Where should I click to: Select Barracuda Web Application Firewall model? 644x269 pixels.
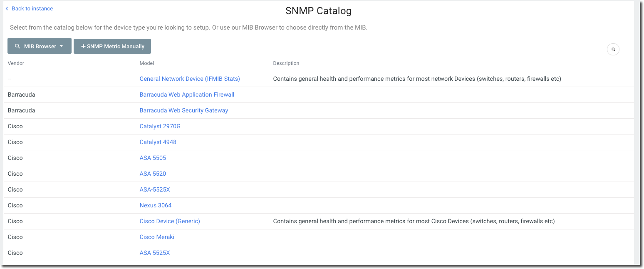coord(187,95)
